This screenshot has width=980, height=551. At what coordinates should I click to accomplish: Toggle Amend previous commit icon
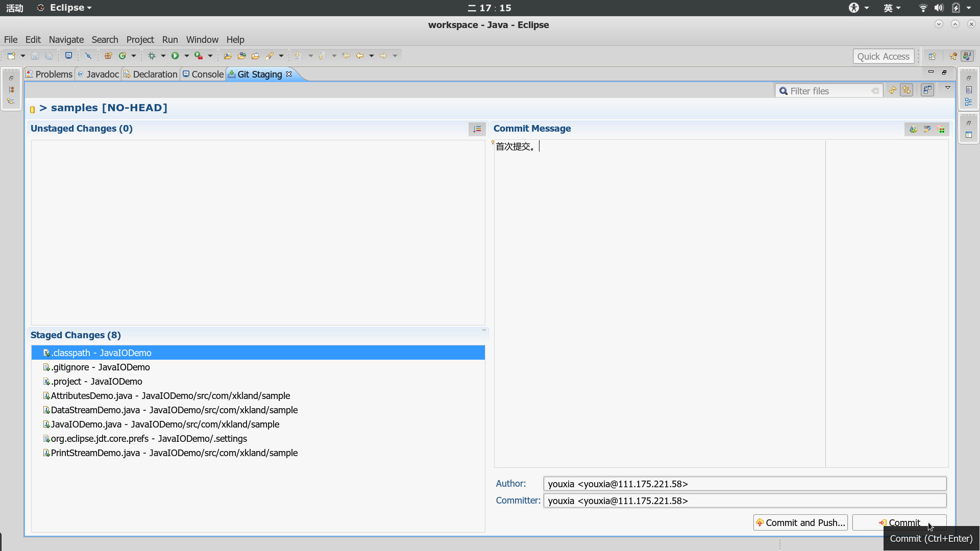(913, 129)
